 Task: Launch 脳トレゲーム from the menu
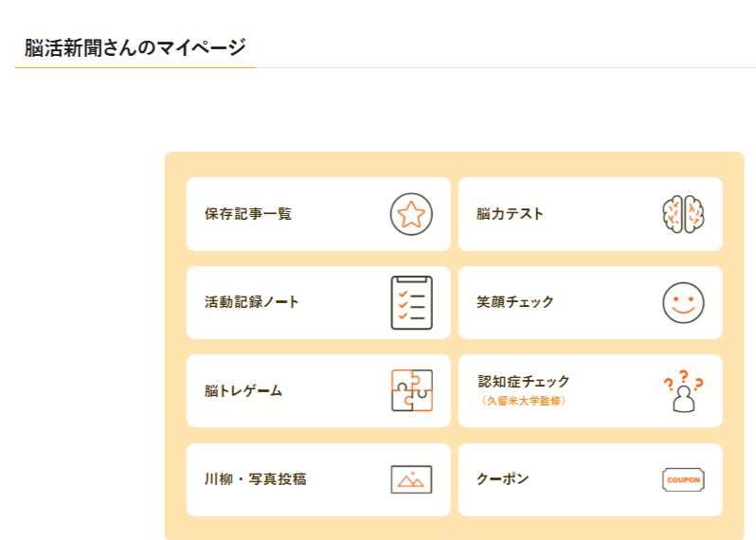pos(243,390)
